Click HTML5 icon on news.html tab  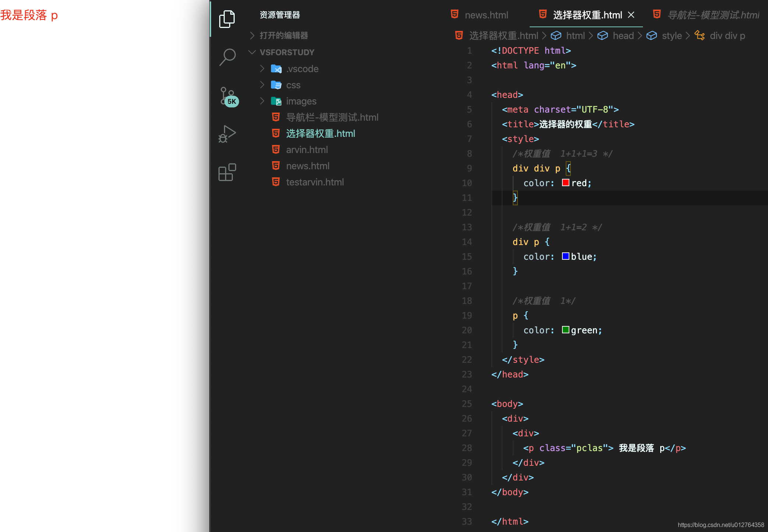(455, 14)
